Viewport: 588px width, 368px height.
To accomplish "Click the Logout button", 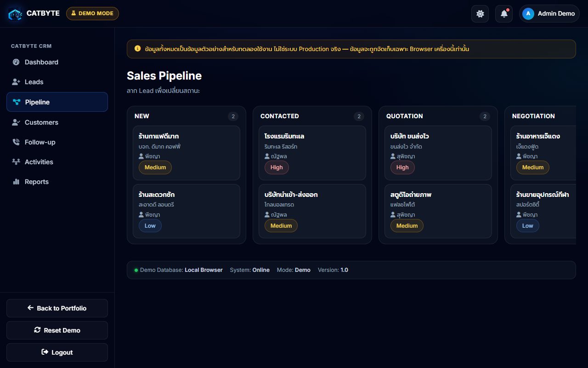I will pos(57,352).
